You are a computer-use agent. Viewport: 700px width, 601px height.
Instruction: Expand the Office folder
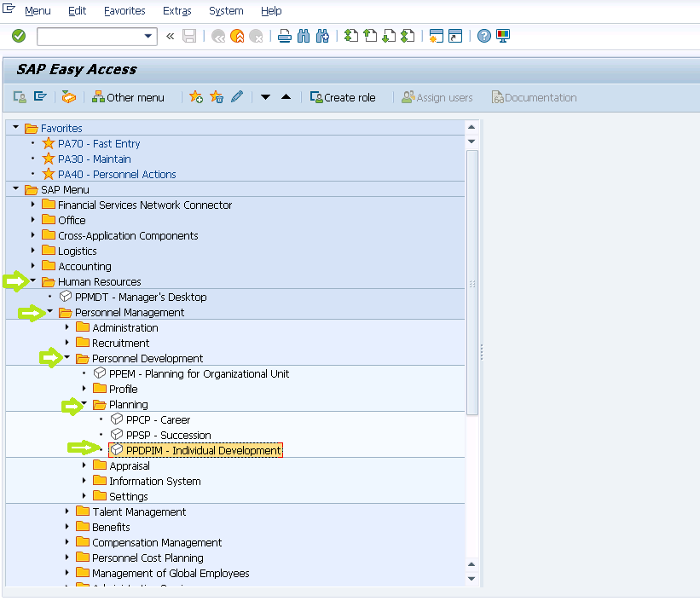32,220
